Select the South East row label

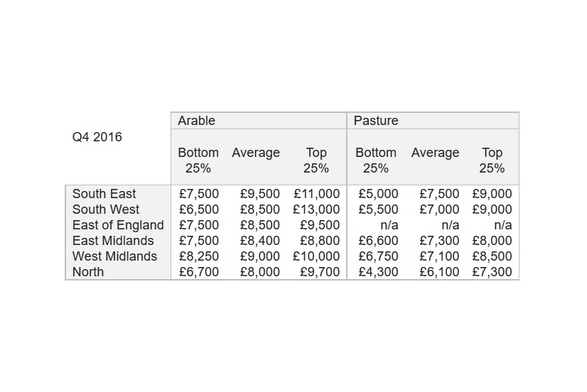pos(104,194)
